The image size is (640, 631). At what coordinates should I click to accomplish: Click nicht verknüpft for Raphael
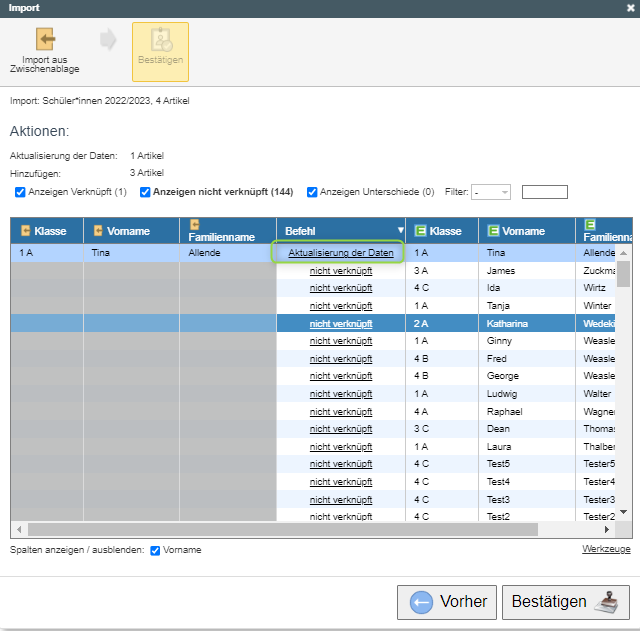(x=341, y=412)
